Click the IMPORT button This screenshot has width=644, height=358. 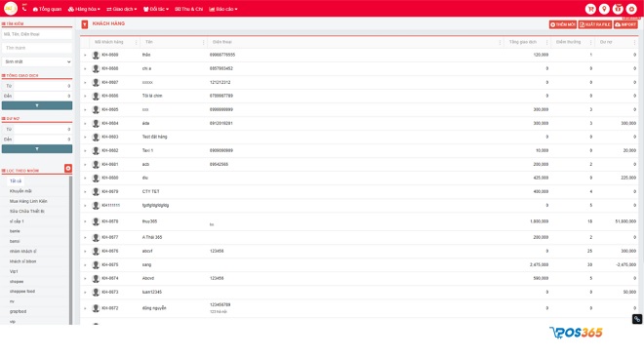pyautogui.click(x=625, y=24)
